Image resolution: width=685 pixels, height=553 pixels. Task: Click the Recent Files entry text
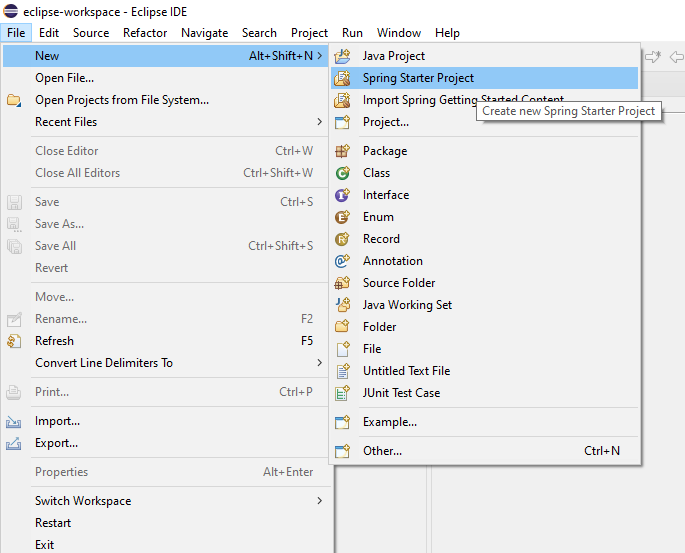click(66, 122)
